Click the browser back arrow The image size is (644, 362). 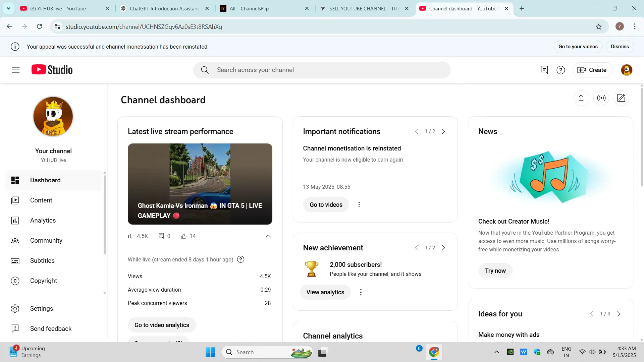point(9,26)
